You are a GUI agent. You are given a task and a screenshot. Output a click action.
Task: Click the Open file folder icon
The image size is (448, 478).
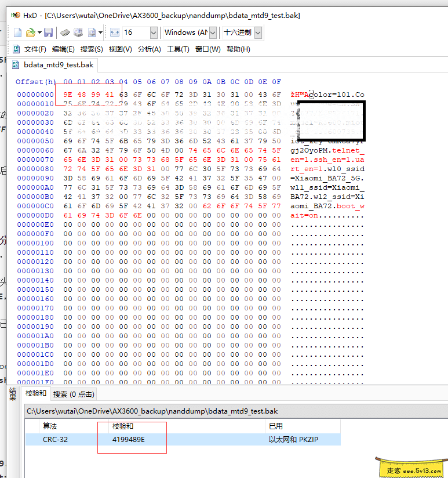click(x=31, y=32)
